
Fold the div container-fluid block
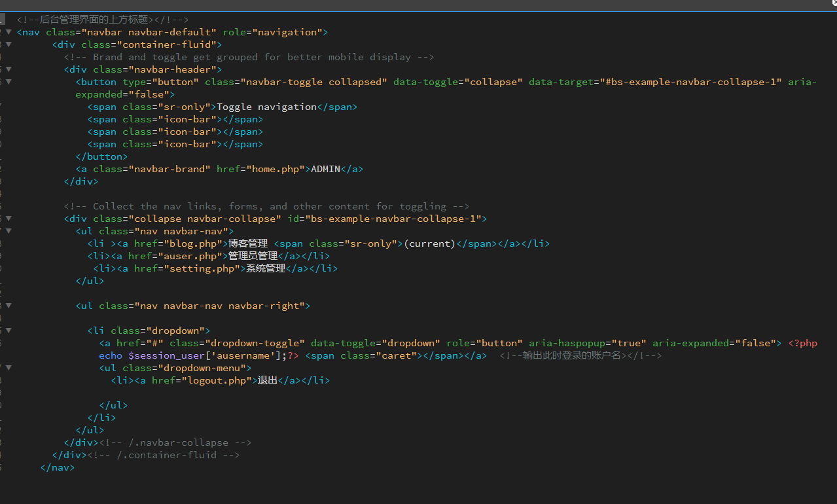tap(9, 45)
